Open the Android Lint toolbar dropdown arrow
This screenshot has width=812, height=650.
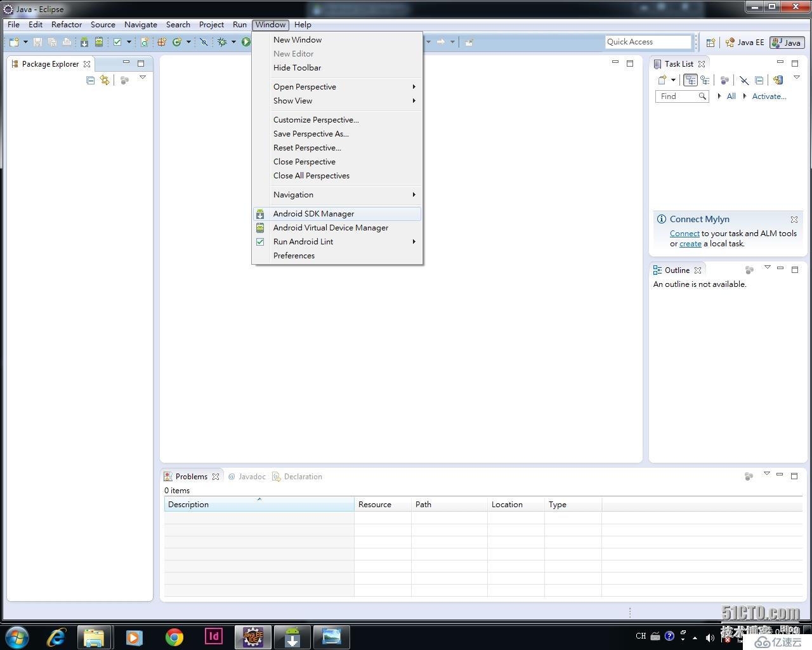(129, 42)
